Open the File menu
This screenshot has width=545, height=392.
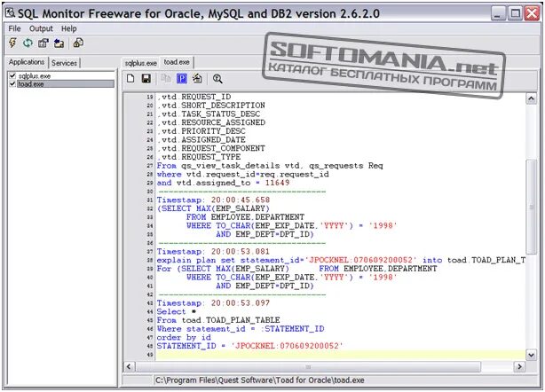[x=14, y=28]
